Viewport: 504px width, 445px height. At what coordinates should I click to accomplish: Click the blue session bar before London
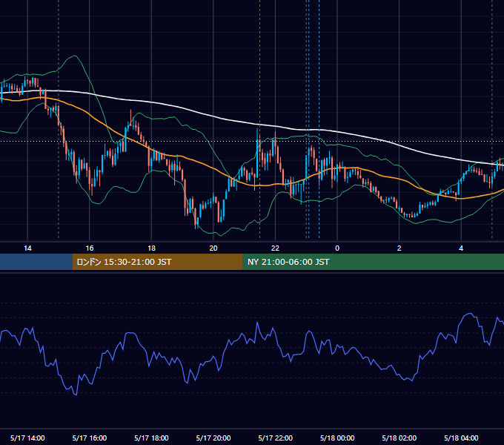(x=36, y=262)
